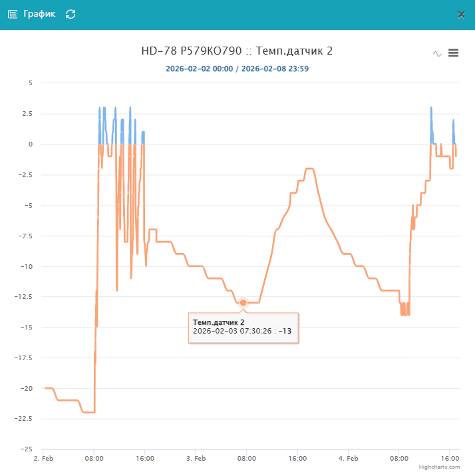Click the date range subtitle 2026-02-02 / 2026-02-08
The height and width of the screenshot is (476, 475).
click(237, 69)
